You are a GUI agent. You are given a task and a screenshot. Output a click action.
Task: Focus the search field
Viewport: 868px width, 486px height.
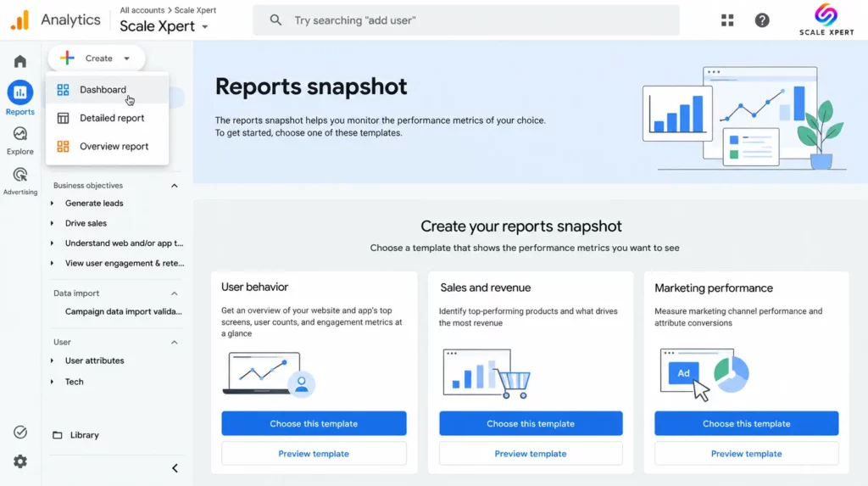coord(466,20)
